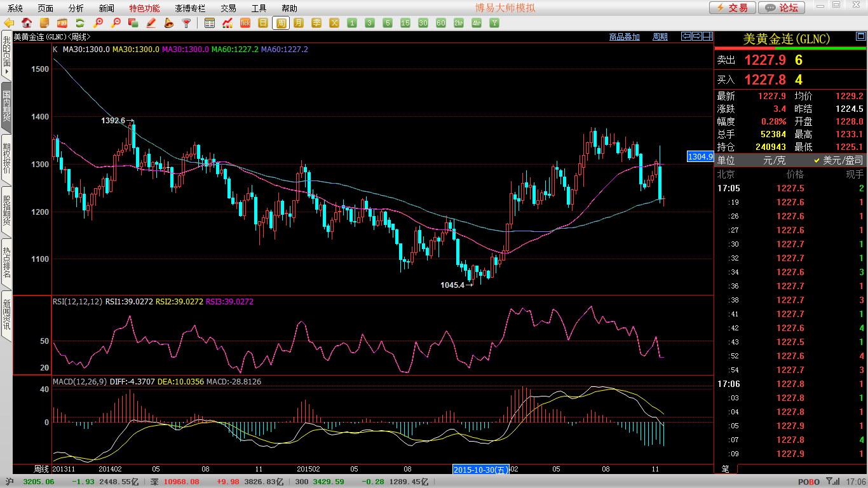Expand 我的页面 side tab arrow
The width and height of the screenshot is (868, 488).
click(x=6, y=55)
